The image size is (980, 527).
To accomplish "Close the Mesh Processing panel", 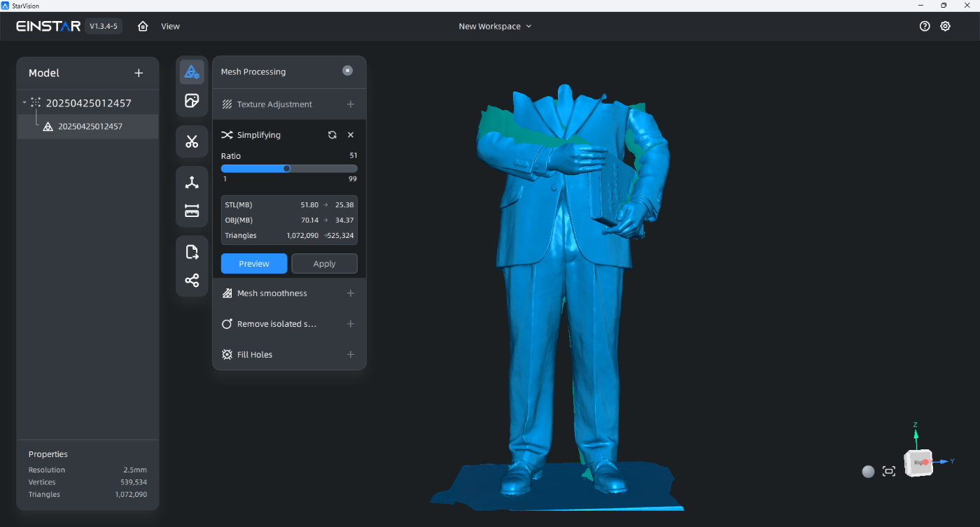I will click(x=347, y=71).
